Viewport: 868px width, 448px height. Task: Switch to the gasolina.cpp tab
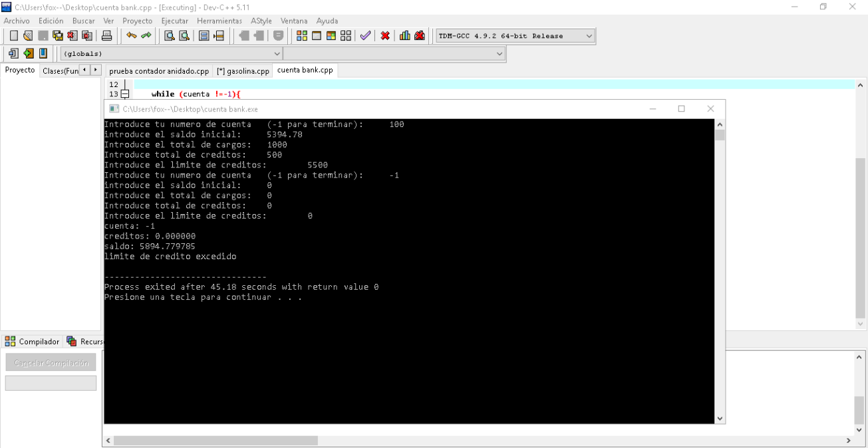tap(243, 70)
